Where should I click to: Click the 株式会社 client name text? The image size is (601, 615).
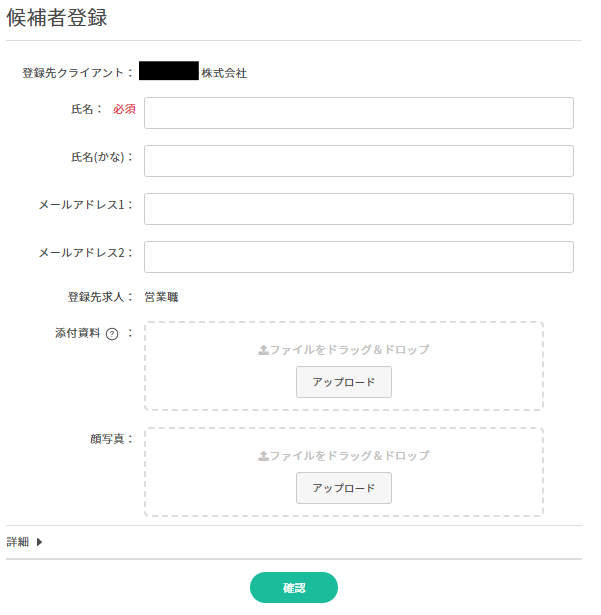(224, 73)
